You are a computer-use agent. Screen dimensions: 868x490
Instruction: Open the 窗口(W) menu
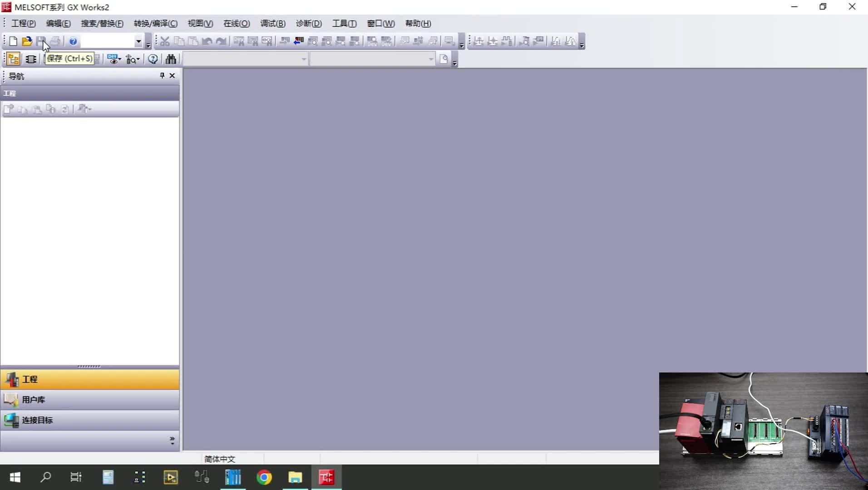(x=381, y=24)
